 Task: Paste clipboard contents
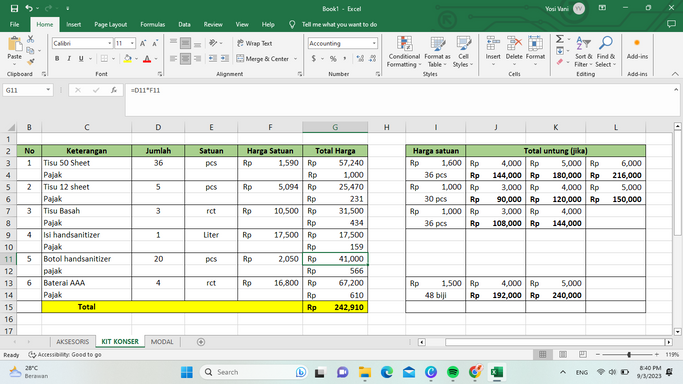(x=14, y=48)
